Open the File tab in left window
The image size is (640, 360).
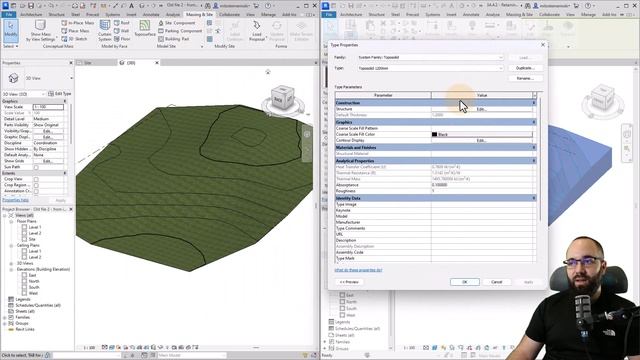pyautogui.click(x=9, y=14)
